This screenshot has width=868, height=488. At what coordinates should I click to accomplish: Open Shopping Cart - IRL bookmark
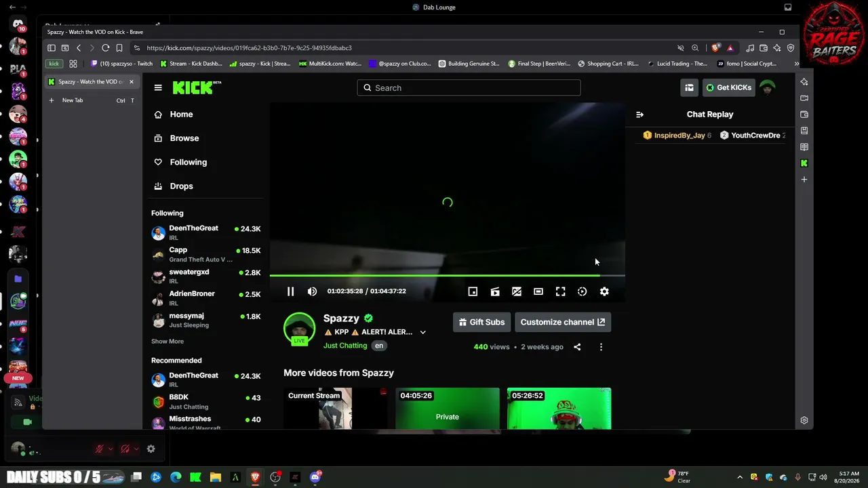click(608, 64)
